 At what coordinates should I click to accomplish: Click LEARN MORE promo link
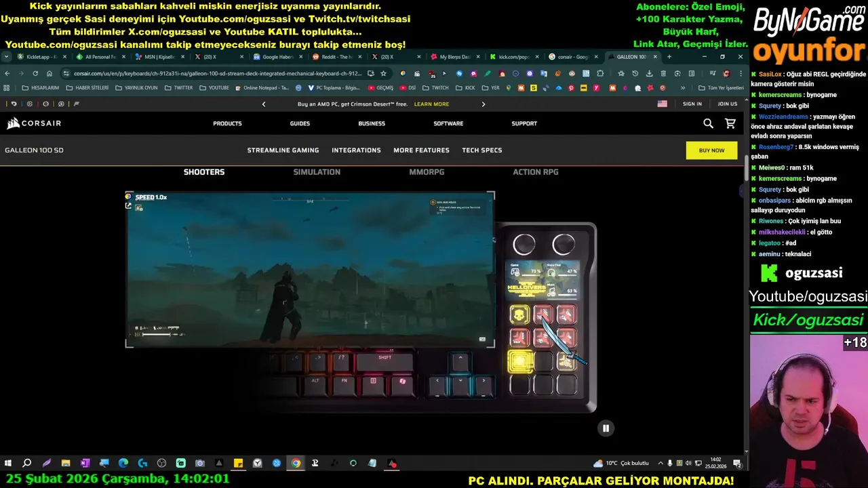(x=431, y=104)
